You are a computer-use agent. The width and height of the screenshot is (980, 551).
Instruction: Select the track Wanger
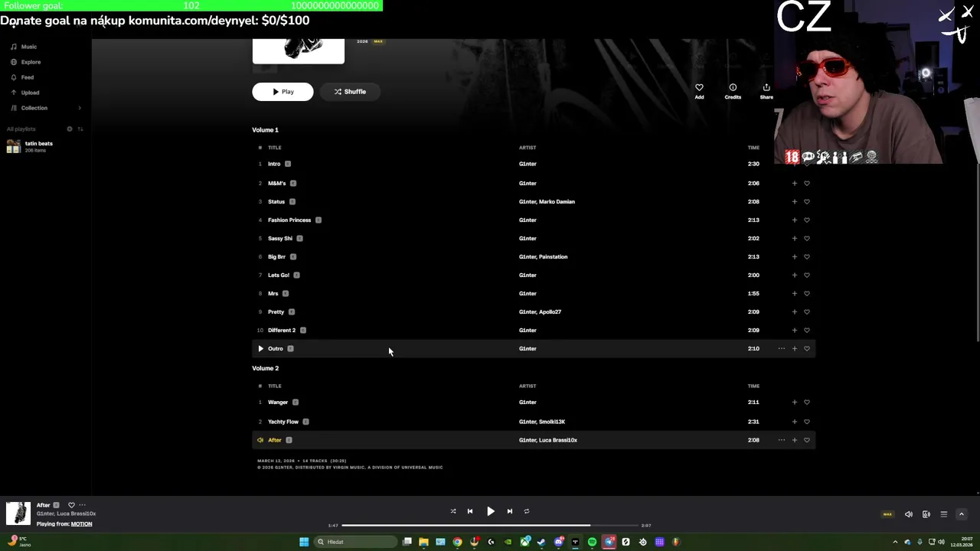pos(278,403)
